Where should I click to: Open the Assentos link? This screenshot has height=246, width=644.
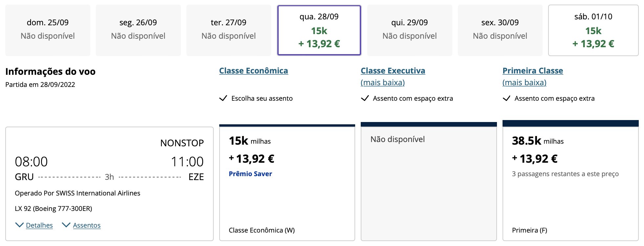pyautogui.click(x=87, y=225)
